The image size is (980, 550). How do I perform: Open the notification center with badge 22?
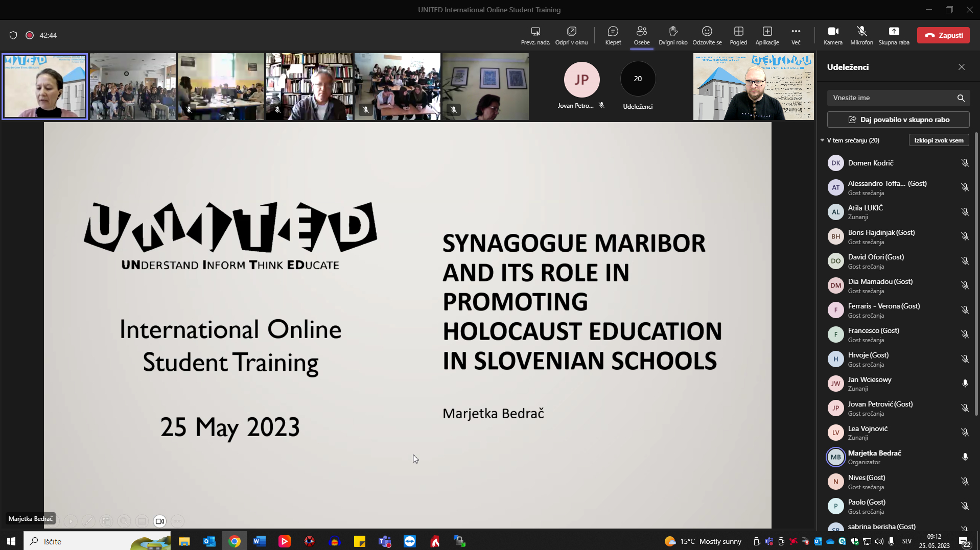[965, 541]
